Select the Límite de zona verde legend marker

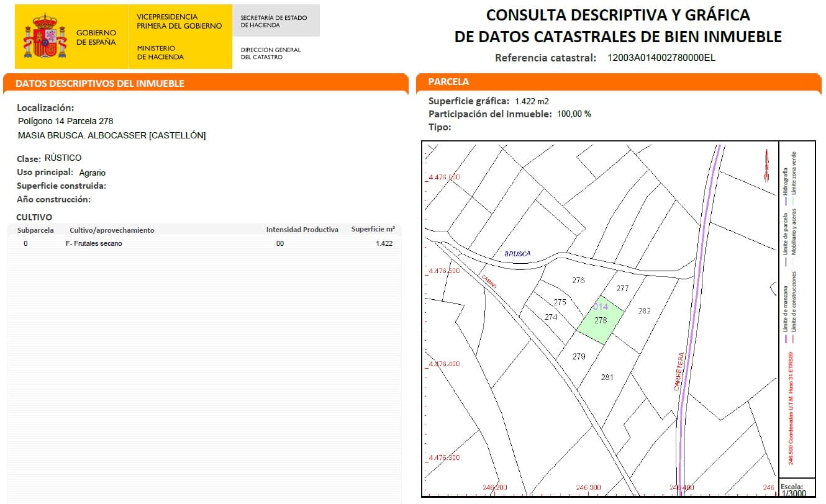click(793, 201)
